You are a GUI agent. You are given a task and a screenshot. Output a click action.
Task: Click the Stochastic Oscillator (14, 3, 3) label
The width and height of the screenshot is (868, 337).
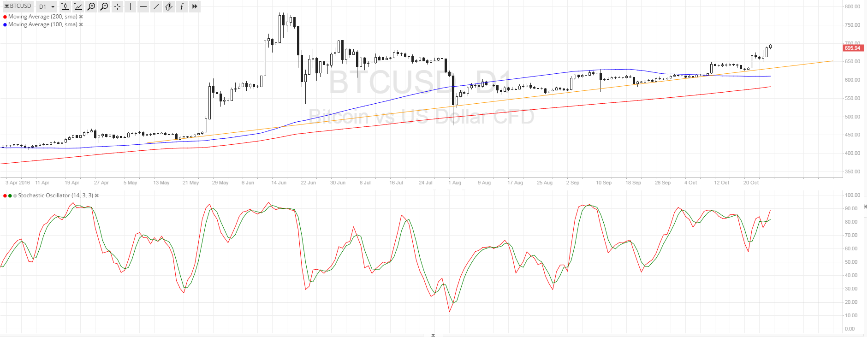coord(55,195)
